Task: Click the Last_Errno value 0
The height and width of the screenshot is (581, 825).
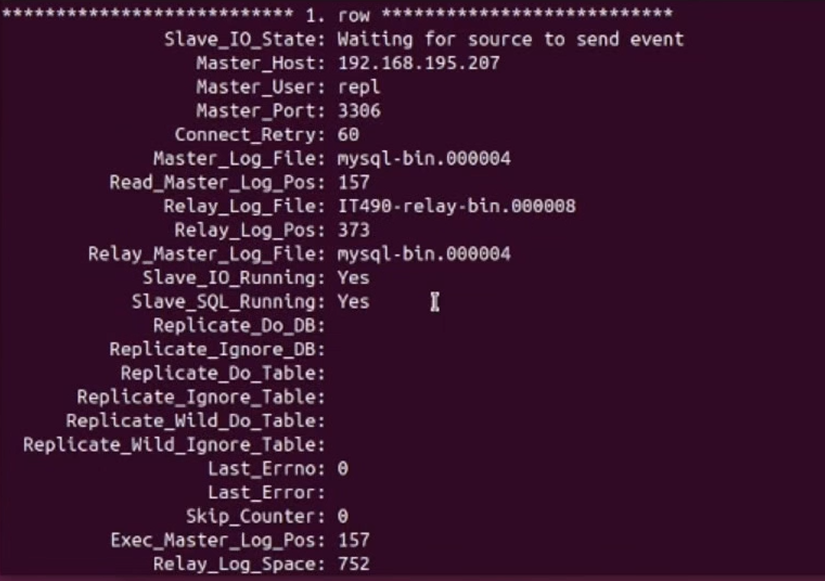Action: (343, 468)
